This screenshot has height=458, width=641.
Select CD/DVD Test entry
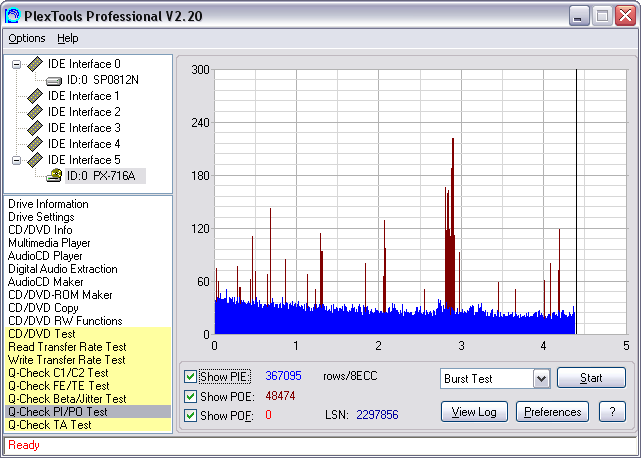point(42,334)
